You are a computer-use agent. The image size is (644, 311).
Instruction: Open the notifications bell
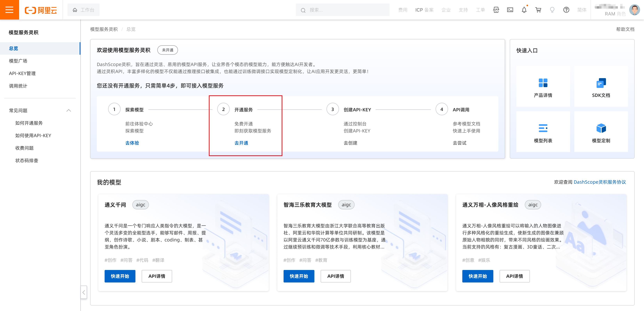[524, 10]
